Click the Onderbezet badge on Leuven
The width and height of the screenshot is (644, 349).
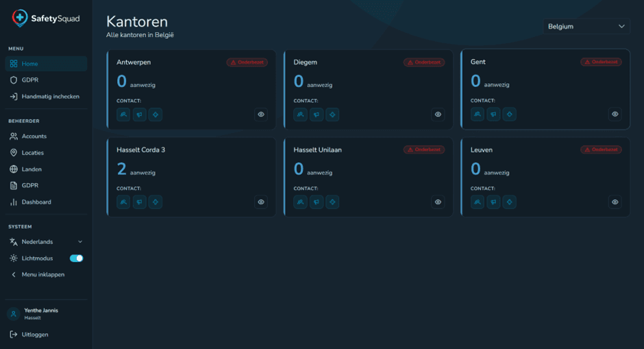[602, 149]
